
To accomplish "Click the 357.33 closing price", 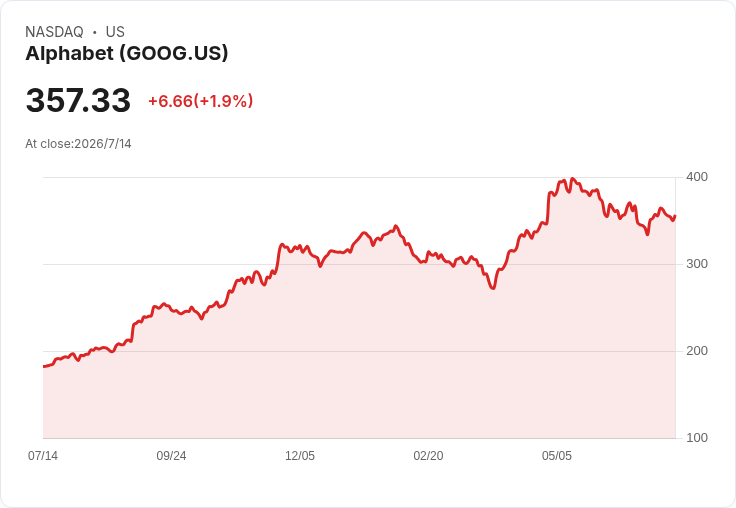I will [78, 100].
